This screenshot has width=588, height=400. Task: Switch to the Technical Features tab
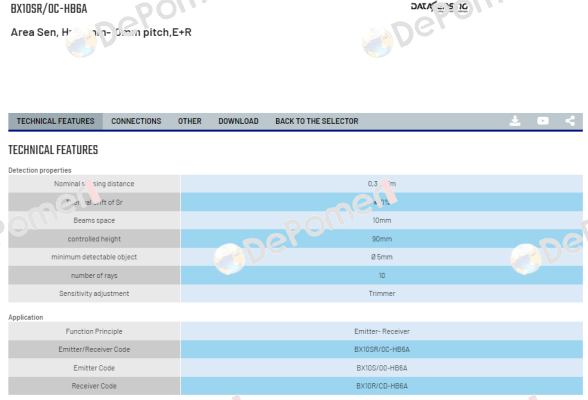click(56, 121)
